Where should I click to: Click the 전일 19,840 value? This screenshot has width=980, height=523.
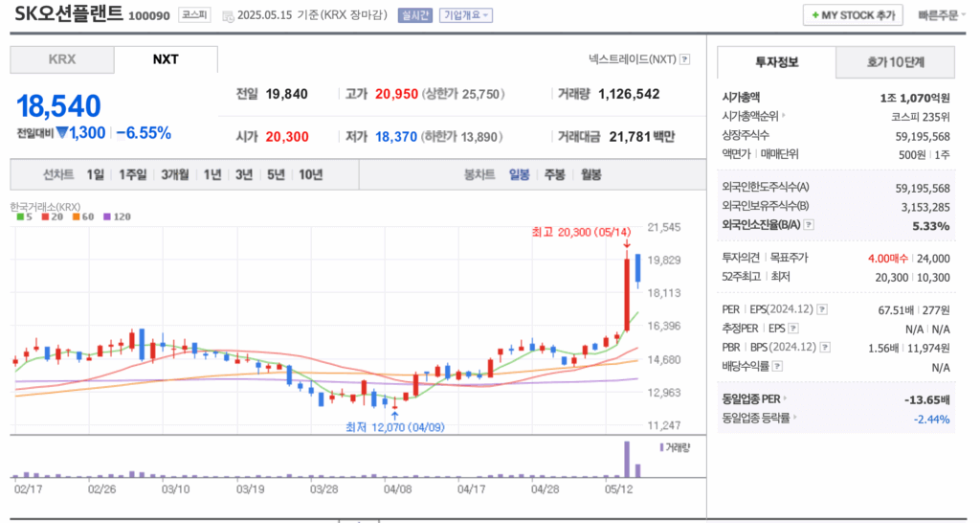(x=286, y=94)
